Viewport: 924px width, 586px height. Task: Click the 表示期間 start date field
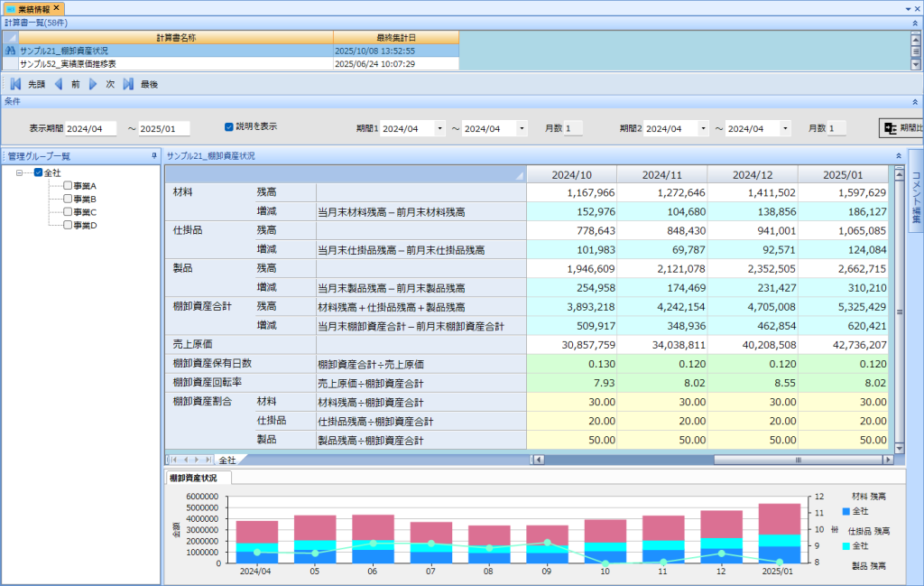(x=90, y=129)
